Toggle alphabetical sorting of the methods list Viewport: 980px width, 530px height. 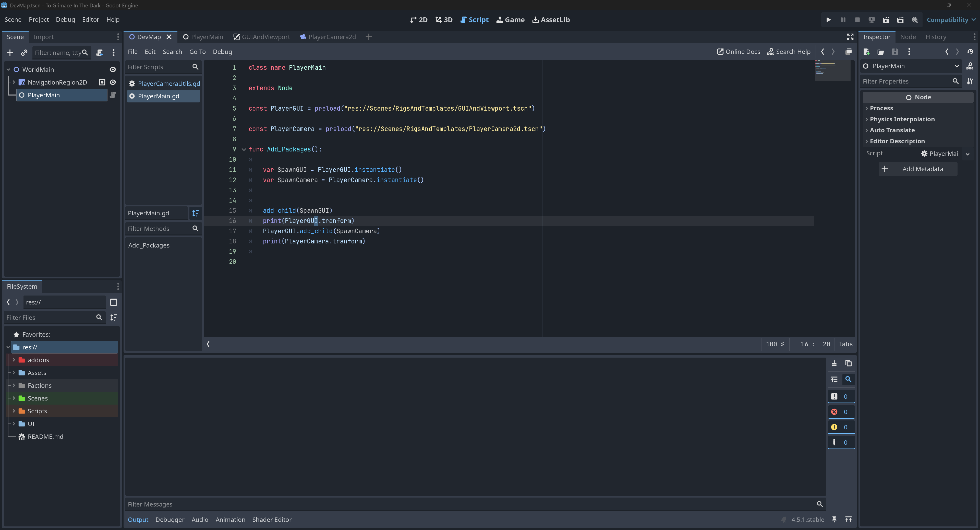coord(195,213)
